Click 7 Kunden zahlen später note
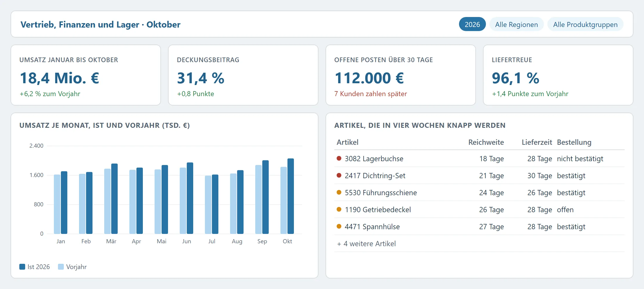This screenshot has width=644, height=289. coord(371,94)
